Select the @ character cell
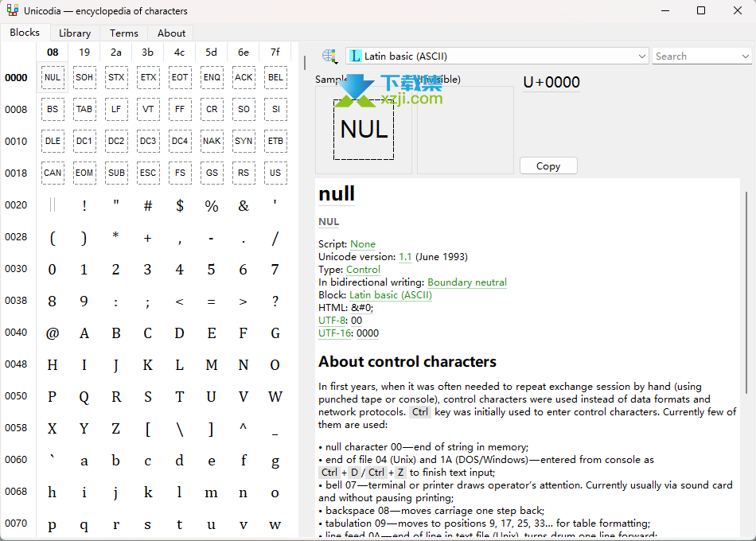756x541 pixels. point(53,333)
